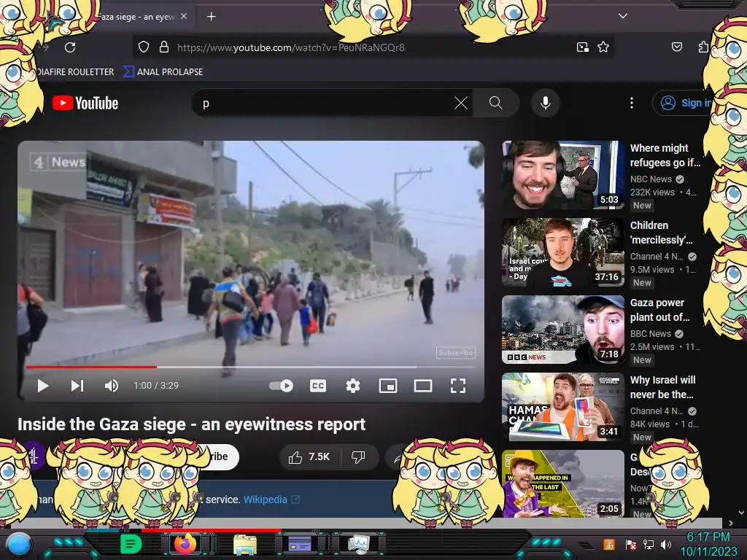Click the orange tray icon

click(609, 544)
